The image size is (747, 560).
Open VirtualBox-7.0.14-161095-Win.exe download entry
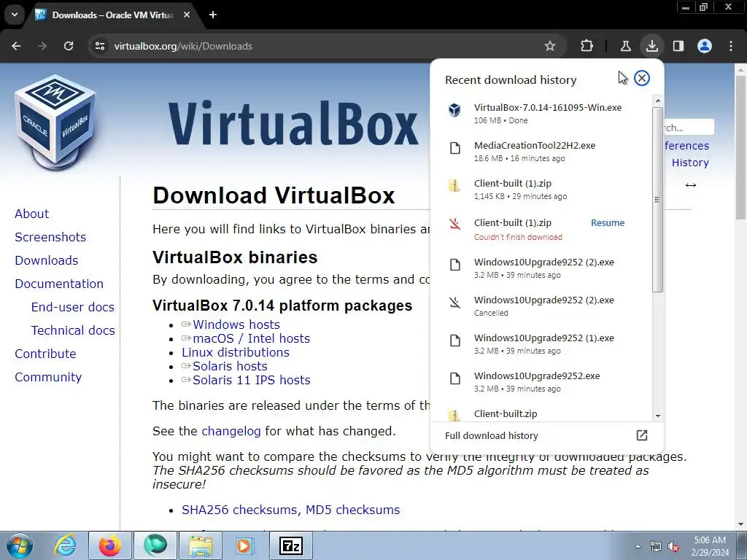point(541,113)
